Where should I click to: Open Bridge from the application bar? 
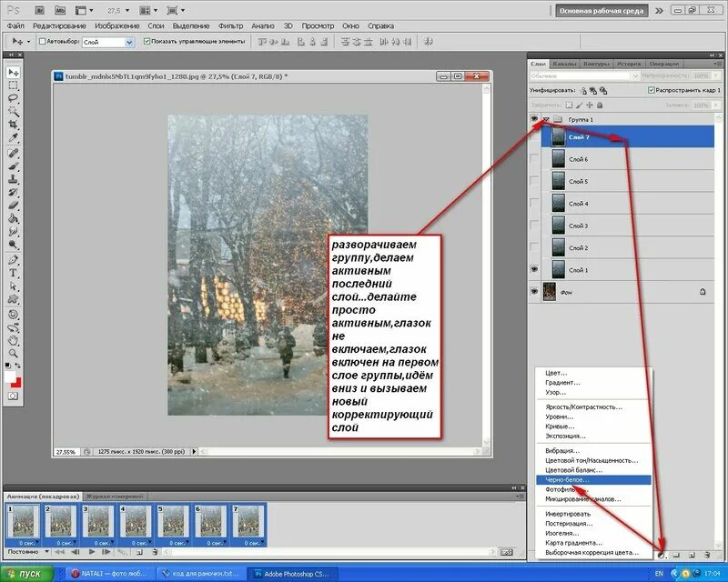click(x=39, y=10)
